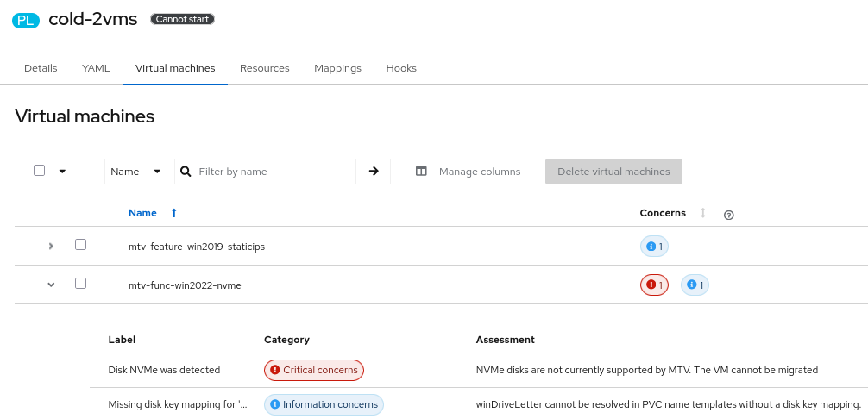Open the bulk select dropdown caret
Viewport: 868px width, 419px height.
pos(62,172)
